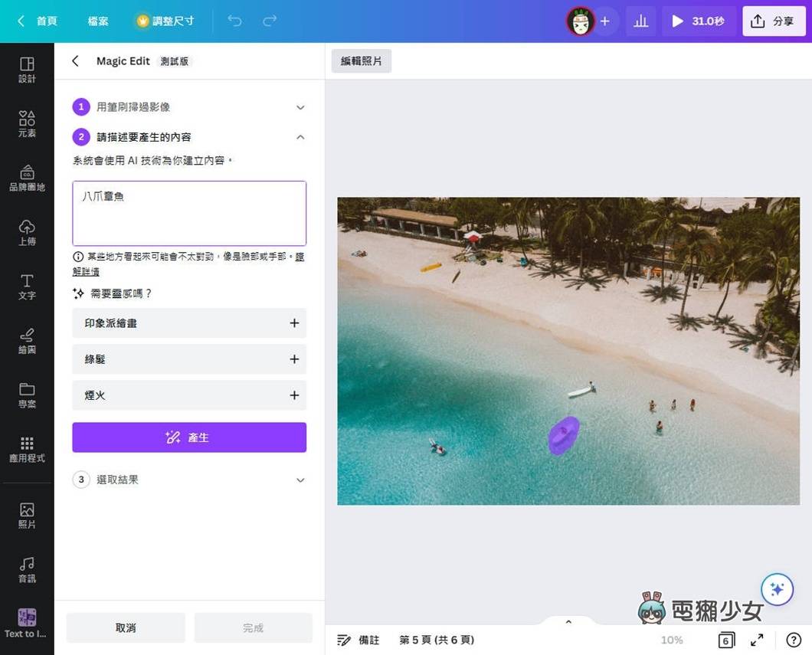This screenshot has width=812, height=655.
Task: Expand step 3 選取結果
Action: tap(300, 480)
